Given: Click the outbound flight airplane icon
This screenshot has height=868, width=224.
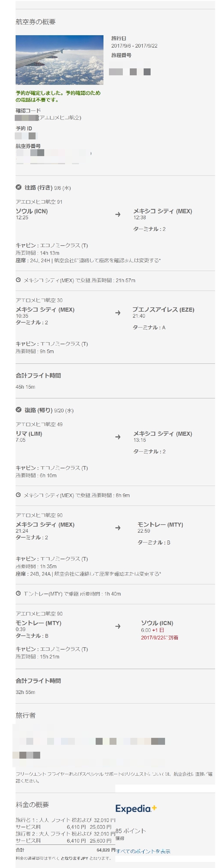Looking at the screenshot, I should pos(18,187).
